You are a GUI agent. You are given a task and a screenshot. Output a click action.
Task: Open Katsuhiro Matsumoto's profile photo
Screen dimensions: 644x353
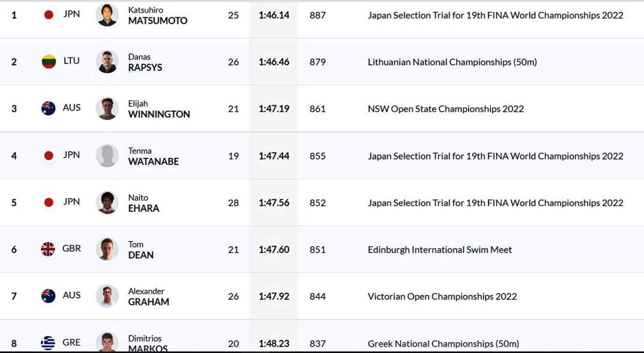click(x=107, y=15)
